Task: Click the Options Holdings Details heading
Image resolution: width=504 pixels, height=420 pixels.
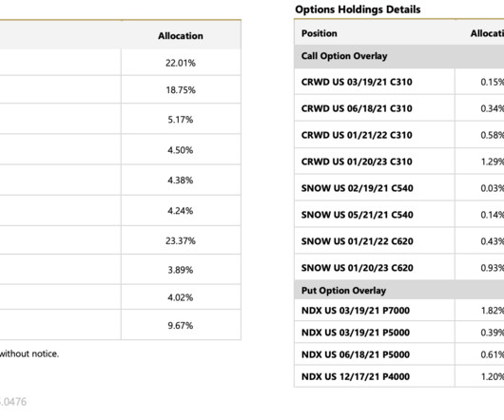Action: pos(358,10)
